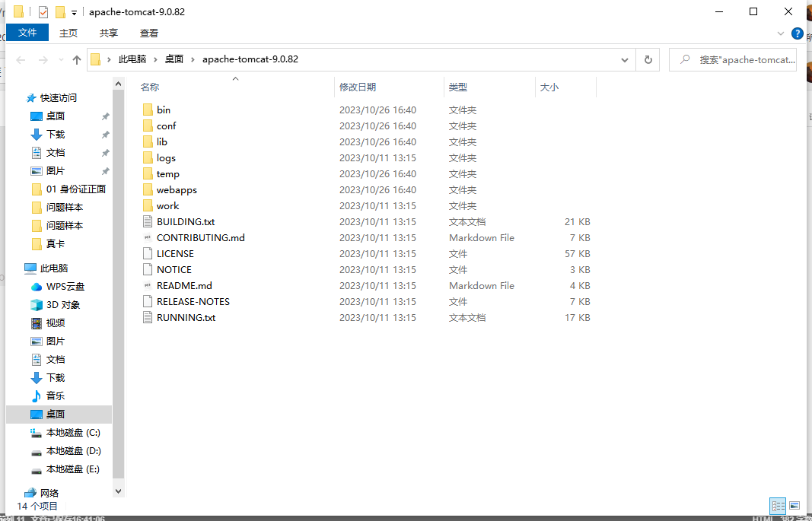Expand the ribbon with the chevron

[781, 33]
